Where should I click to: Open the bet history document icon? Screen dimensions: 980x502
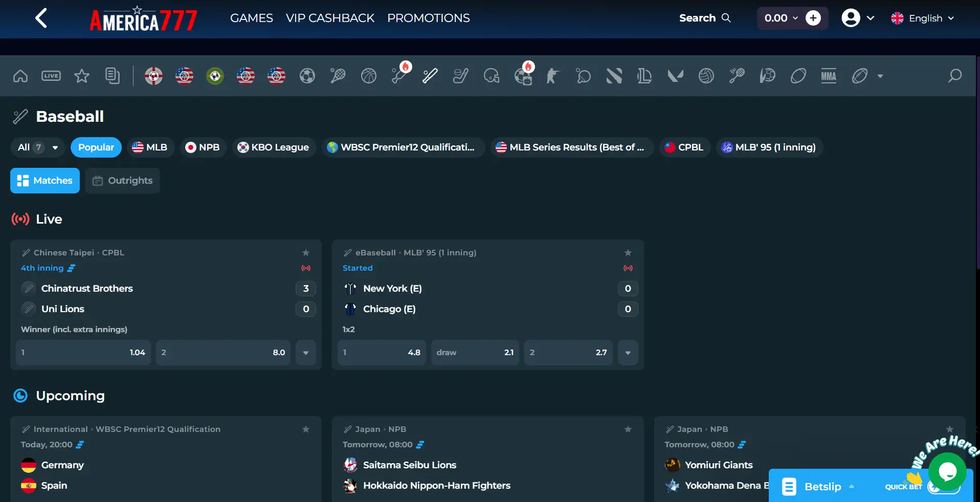(113, 76)
